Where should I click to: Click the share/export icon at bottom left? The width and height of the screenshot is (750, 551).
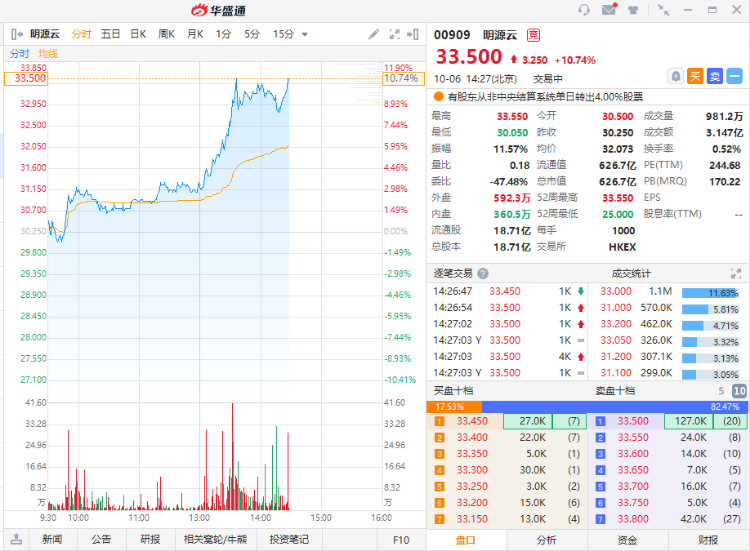16,540
